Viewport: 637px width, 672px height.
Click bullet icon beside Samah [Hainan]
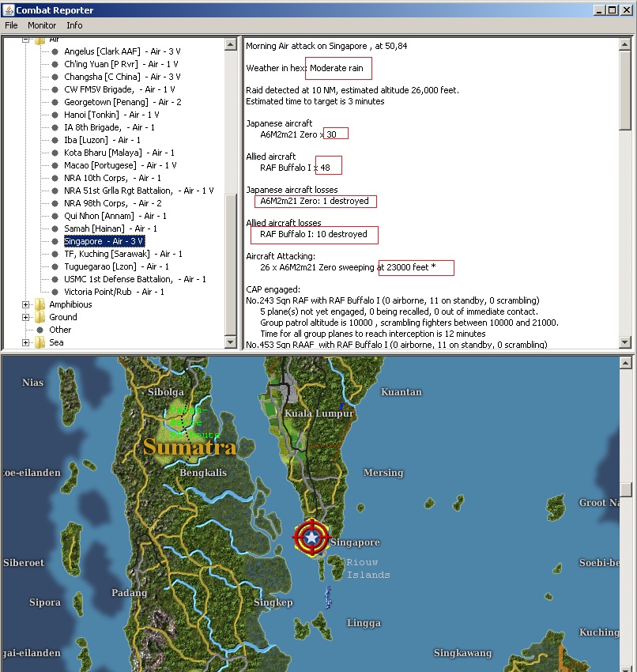[55, 228]
